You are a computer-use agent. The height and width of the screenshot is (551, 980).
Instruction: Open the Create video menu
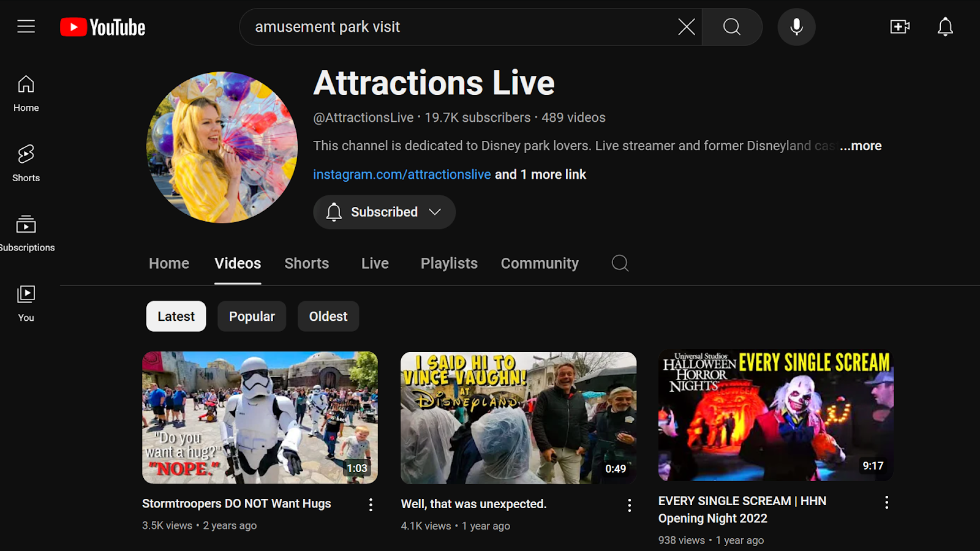[x=899, y=27]
